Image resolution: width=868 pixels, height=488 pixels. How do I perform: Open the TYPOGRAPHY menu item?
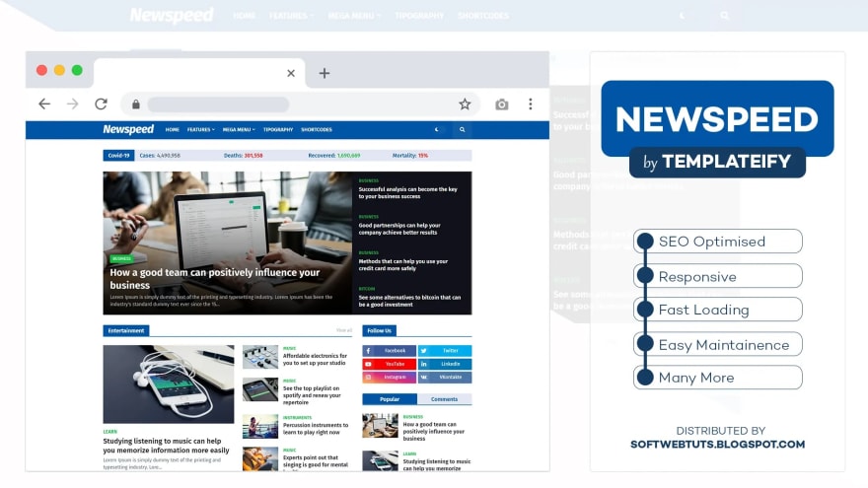pos(278,129)
